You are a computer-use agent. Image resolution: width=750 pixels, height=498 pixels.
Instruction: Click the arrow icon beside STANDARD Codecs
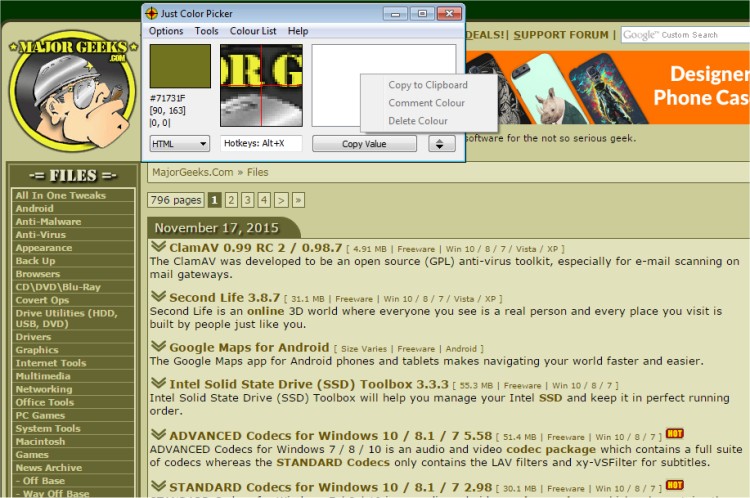(x=158, y=486)
